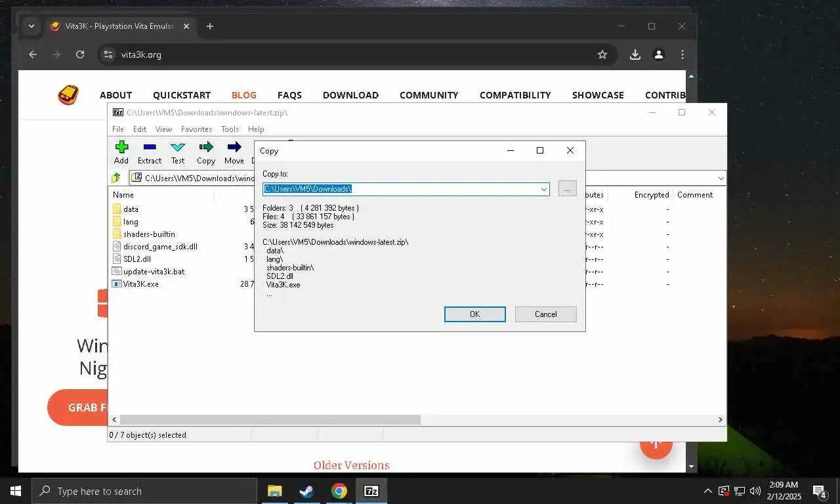
Task: Open Steam from the taskbar
Action: click(x=306, y=491)
